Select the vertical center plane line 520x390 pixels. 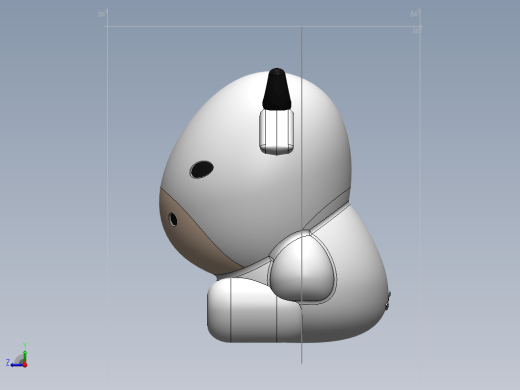(x=302, y=195)
